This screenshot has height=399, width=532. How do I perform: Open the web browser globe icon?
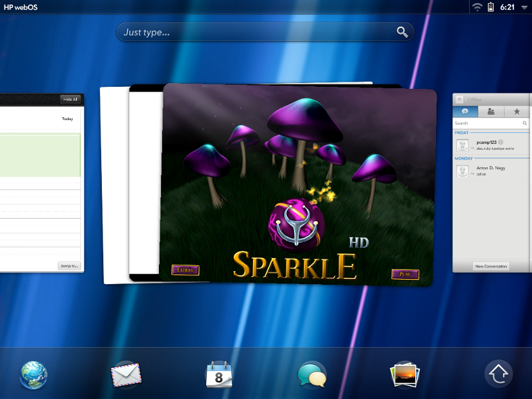pos(33,375)
